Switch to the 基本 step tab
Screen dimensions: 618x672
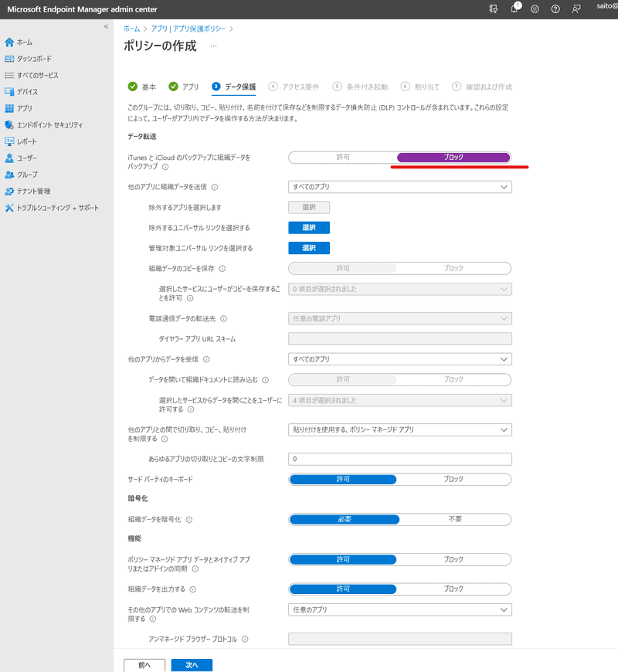click(x=142, y=87)
